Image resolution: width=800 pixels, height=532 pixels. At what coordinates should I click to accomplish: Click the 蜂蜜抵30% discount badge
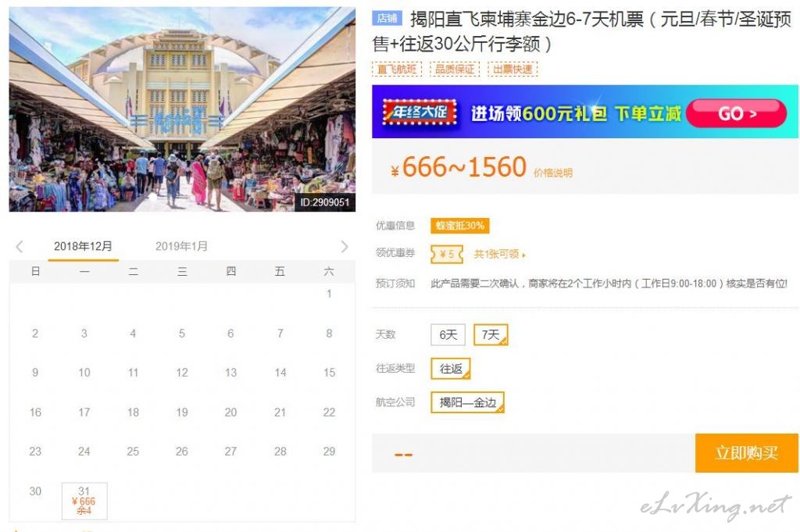coord(459,226)
